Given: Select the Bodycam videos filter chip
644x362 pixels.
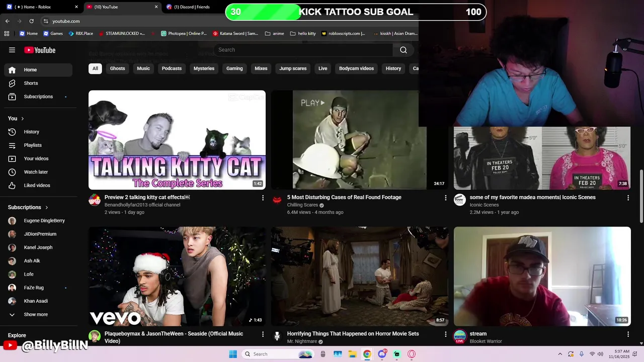Looking at the screenshot, I should 356,68.
